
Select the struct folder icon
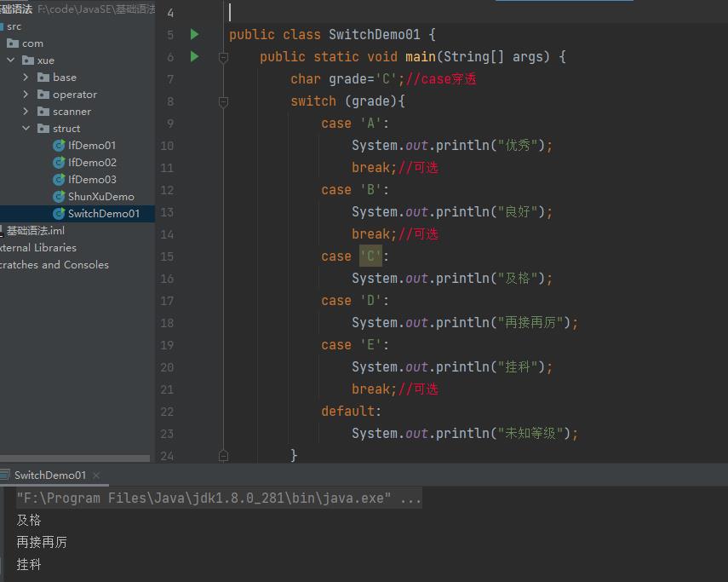click(43, 128)
